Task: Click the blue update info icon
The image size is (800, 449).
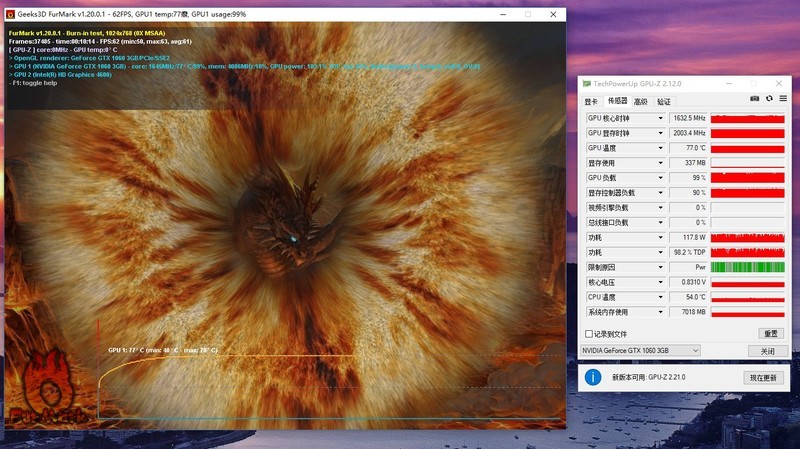Action: pyautogui.click(x=593, y=377)
